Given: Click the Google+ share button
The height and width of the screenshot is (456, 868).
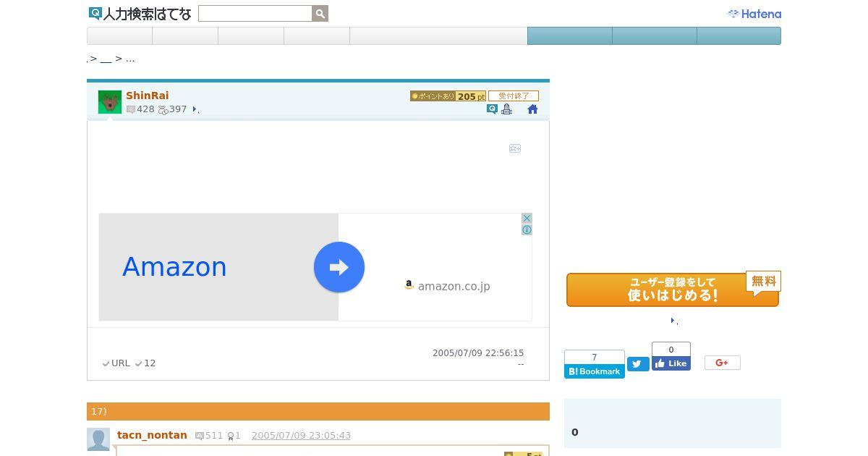Looking at the screenshot, I should tap(723, 363).
